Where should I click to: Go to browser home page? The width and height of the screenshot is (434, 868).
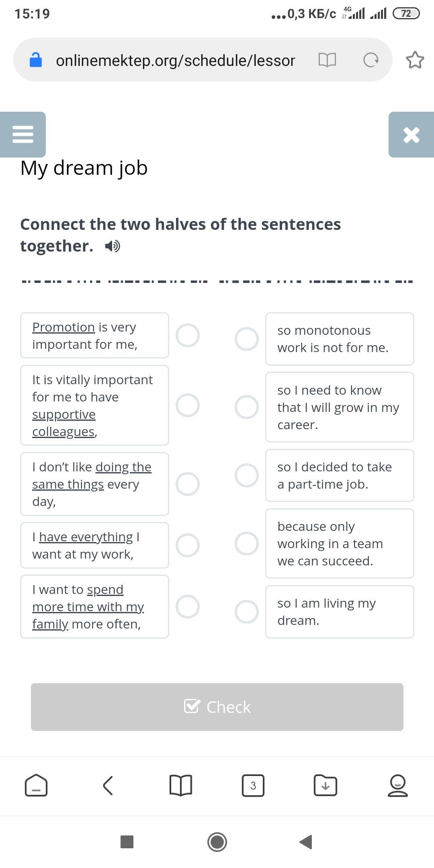pos(36,785)
